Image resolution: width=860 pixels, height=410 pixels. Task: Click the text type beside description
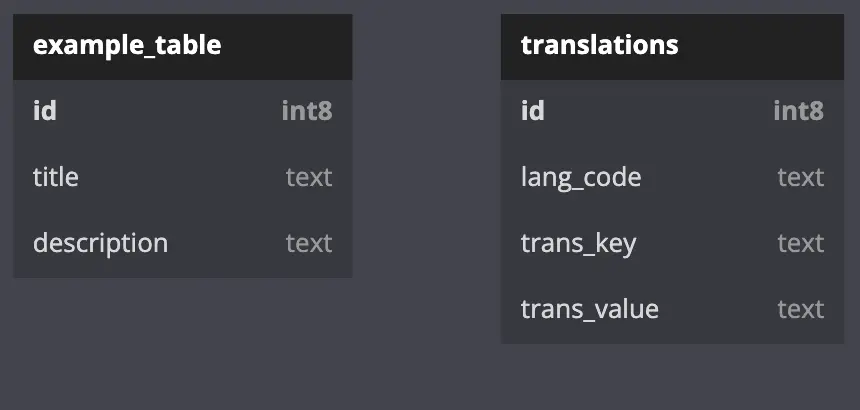click(x=309, y=243)
